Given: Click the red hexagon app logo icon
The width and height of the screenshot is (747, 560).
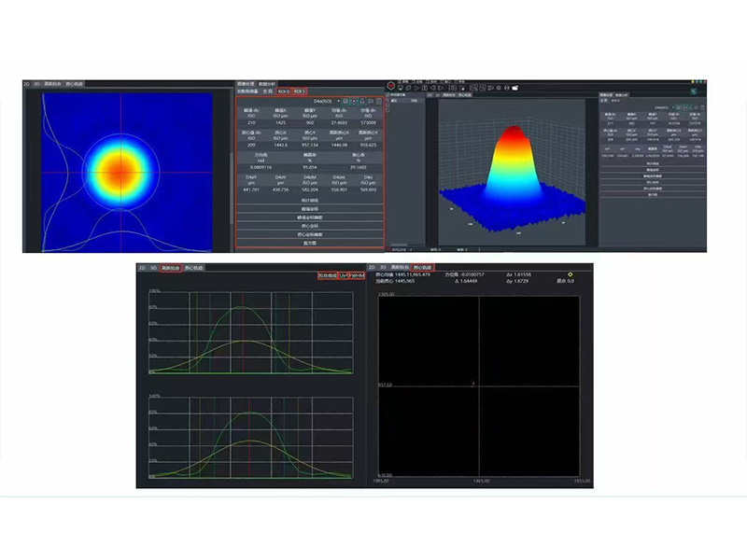Looking at the screenshot, I should tap(392, 86).
